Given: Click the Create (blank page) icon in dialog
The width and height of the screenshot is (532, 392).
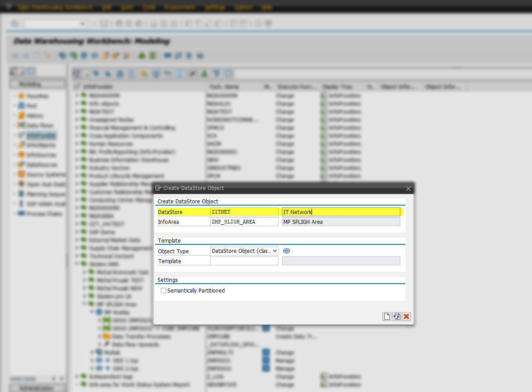Looking at the screenshot, I should 387,317.
